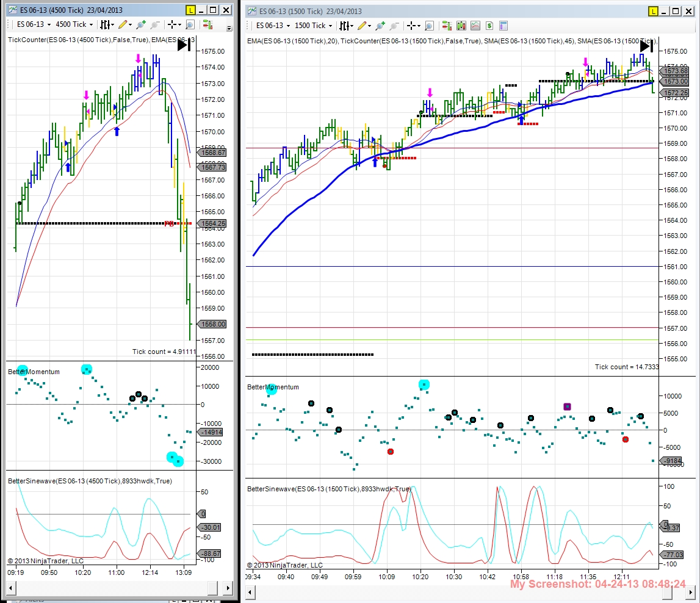The height and width of the screenshot is (603, 700).
Task: Zoom in on the 4500 Tick chart
Action: (x=141, y=24)
